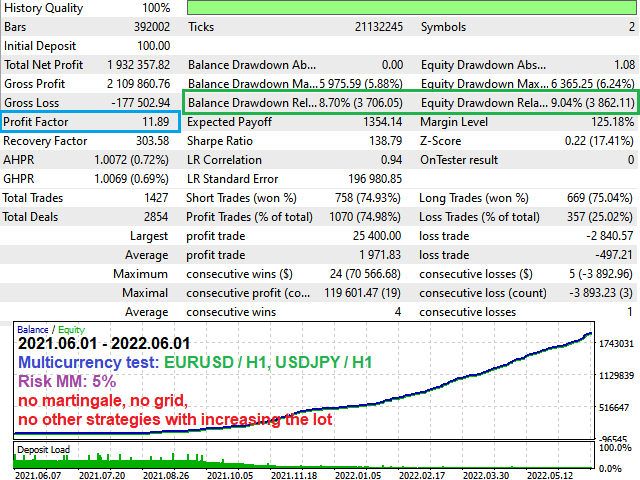Click the Balance legend label on chart
The image size is (640, 480).
(33, 330)
